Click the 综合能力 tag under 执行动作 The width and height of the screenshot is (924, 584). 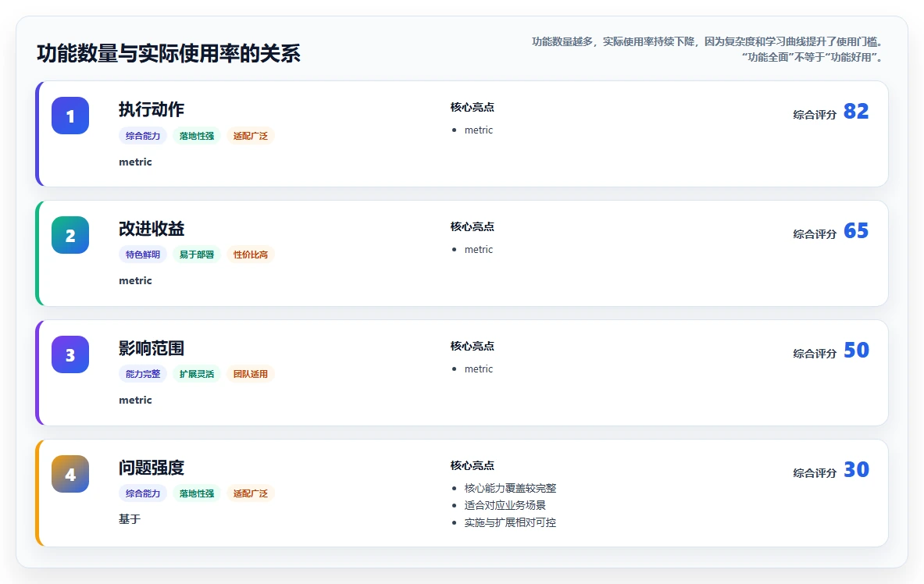tap(143, 136)
